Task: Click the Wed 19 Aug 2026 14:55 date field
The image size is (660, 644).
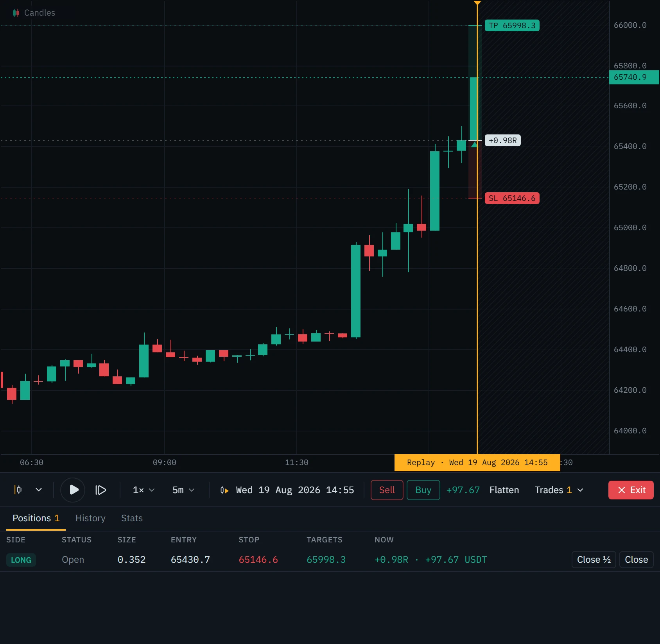Action: 295,490
